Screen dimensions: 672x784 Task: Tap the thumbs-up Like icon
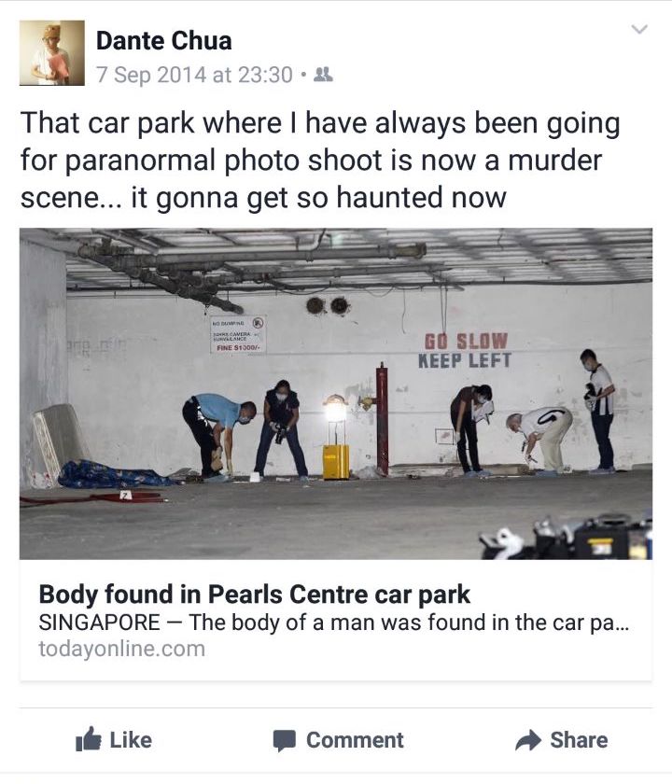(x=88, y=739)
